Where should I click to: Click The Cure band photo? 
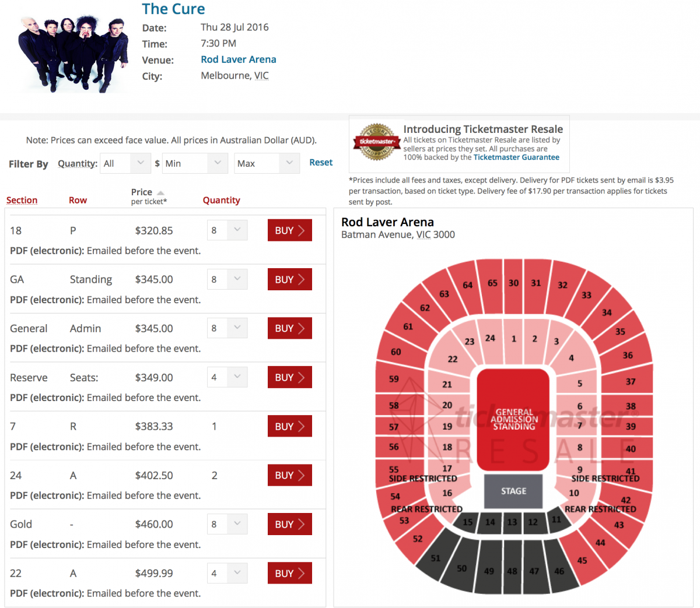click(73, 54)
